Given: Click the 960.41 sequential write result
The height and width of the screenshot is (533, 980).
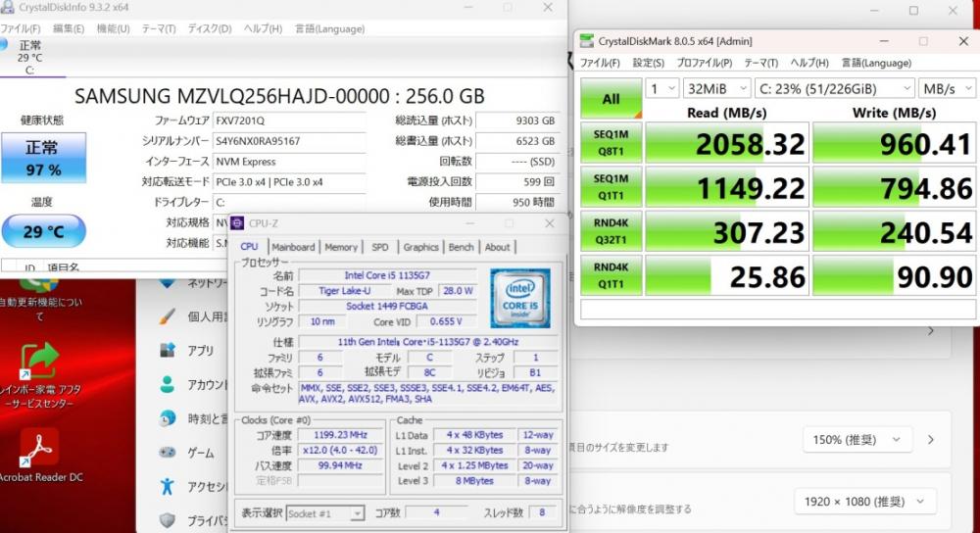Looking at the screenshot, I should (894, 143).
